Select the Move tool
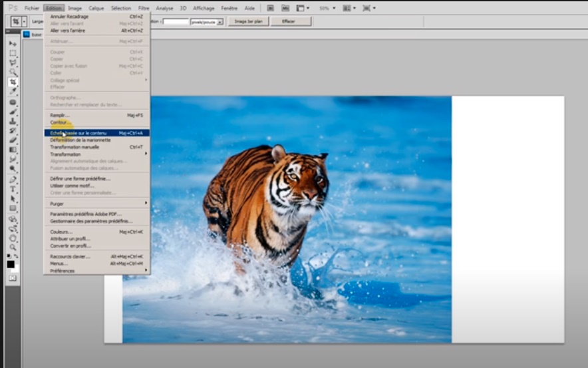This screenshot has height=368, width=588. (13, 44)
